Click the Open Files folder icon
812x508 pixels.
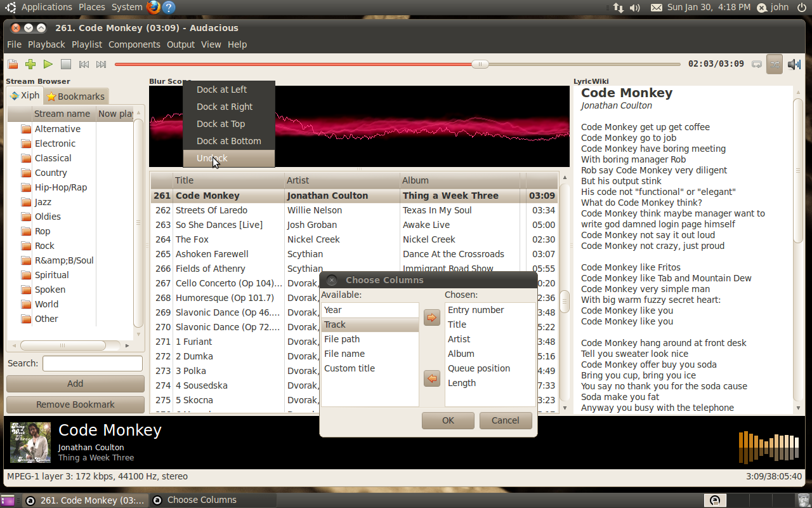pos(13,64)
